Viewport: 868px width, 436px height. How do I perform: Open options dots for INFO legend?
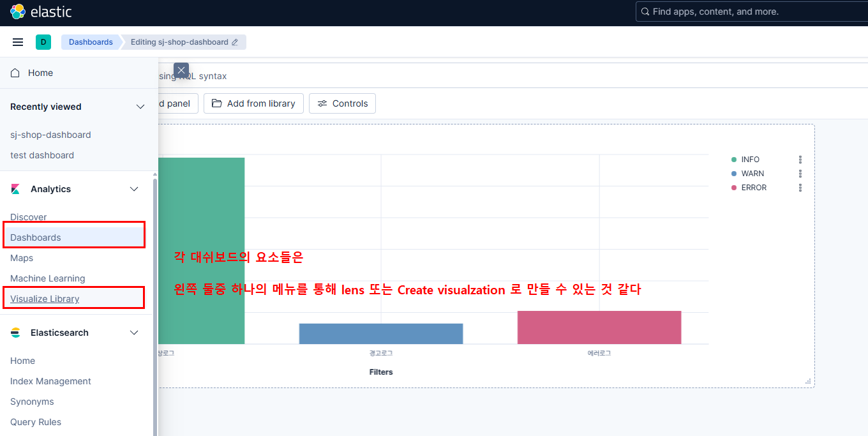[x=800, y=160]
